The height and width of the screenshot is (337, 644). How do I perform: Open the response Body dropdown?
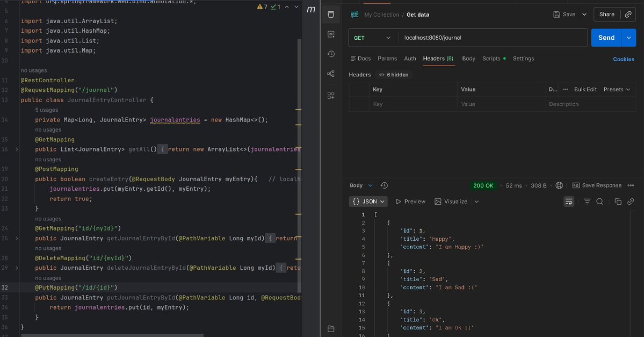(361, 186)
